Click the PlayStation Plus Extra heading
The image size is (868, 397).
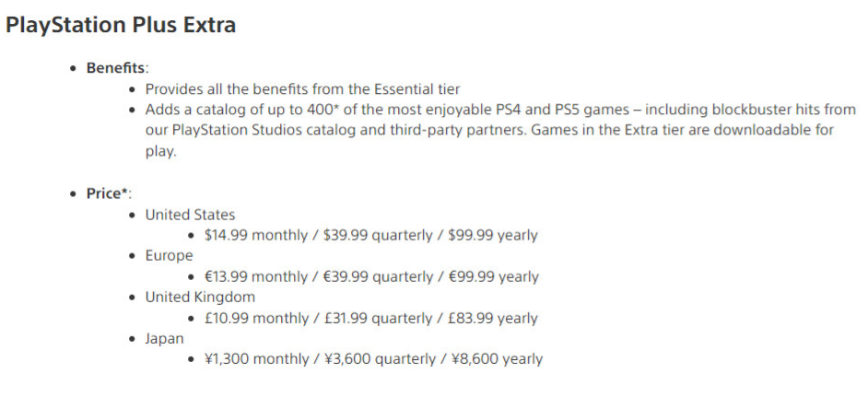click(121, 26)
